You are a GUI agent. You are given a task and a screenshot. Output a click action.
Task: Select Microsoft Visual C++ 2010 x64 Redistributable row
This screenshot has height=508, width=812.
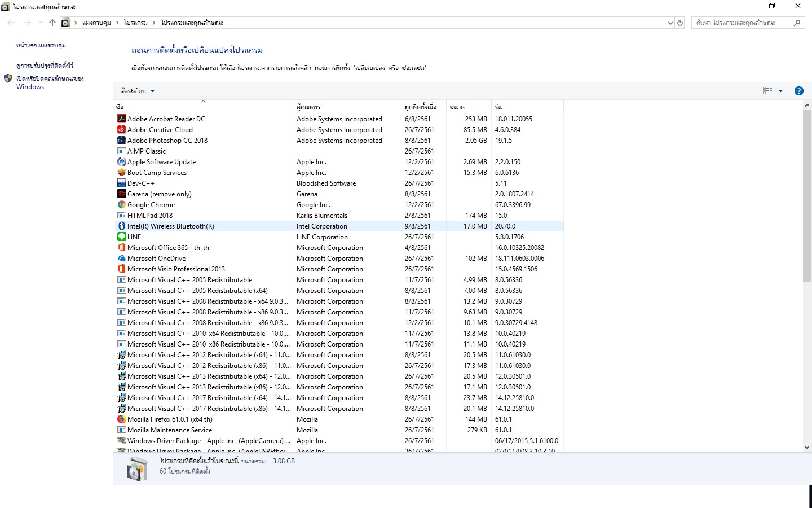pos(339,333)
